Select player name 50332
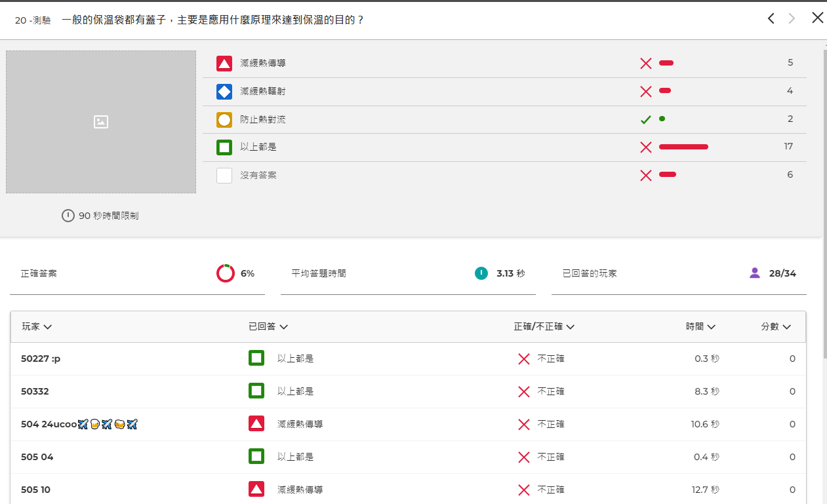The image size is (827, 504). point(35,391)
